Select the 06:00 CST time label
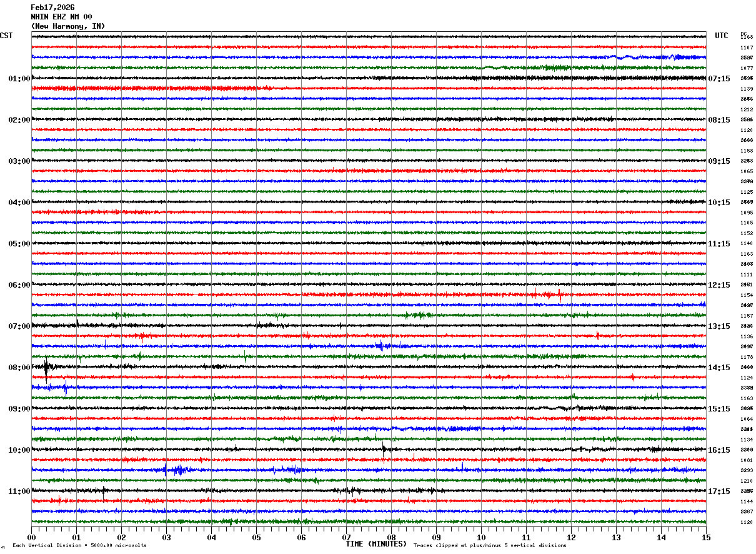This screenshot has width=756, height=554. tap(19, 285)
